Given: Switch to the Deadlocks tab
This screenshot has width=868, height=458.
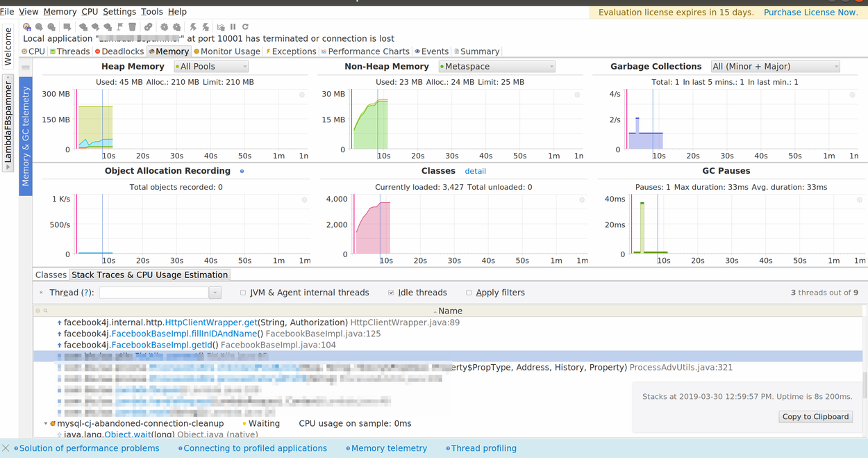Looking at the screenshot, I should 119,51.
